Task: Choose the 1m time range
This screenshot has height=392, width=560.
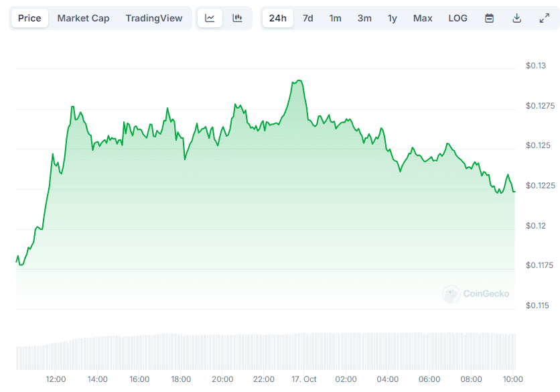Action: pyautogui.click(x=335, y=18)
